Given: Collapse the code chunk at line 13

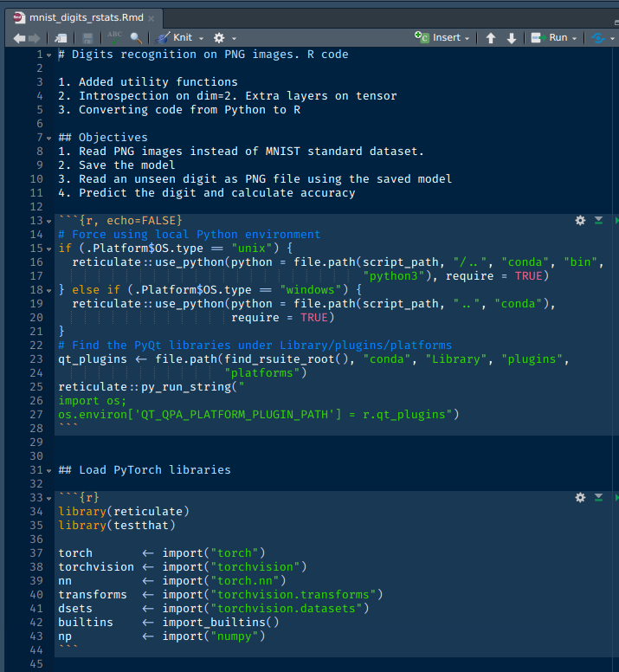Looking at the screenshot, I should (x=48, y=221).
